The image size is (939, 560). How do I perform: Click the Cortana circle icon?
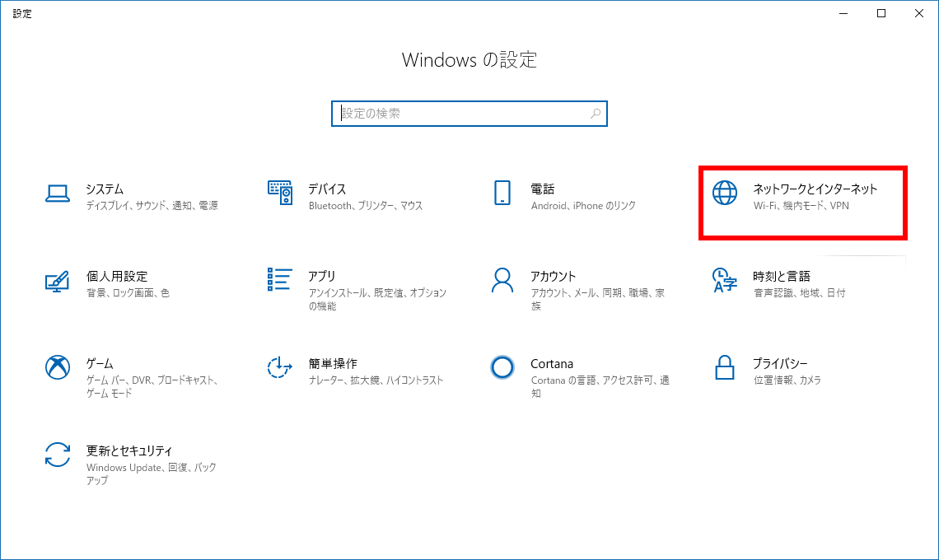point(502,367)
